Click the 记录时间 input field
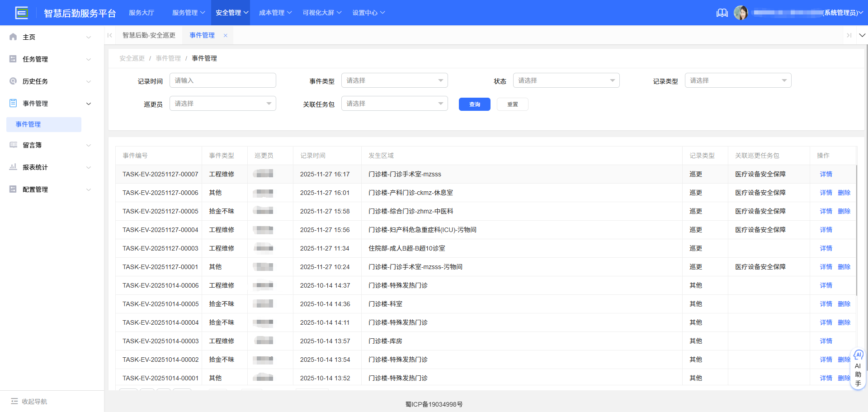This screenshot has width=868, height=412. pos(222,80)
